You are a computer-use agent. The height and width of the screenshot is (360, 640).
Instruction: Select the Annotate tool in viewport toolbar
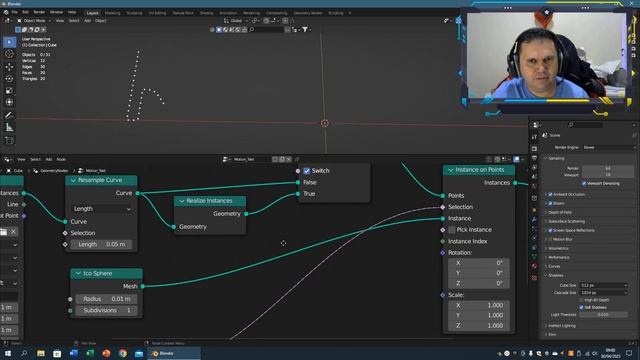(x=9, y=116)
